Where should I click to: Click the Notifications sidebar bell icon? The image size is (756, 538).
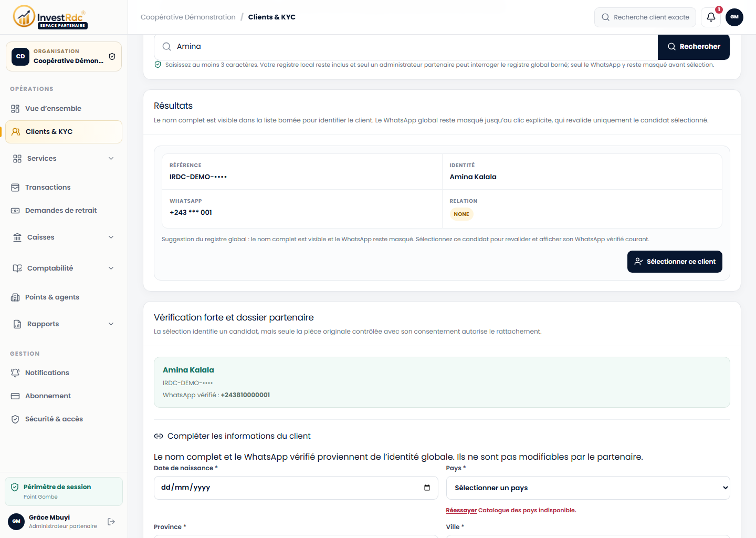15,373
